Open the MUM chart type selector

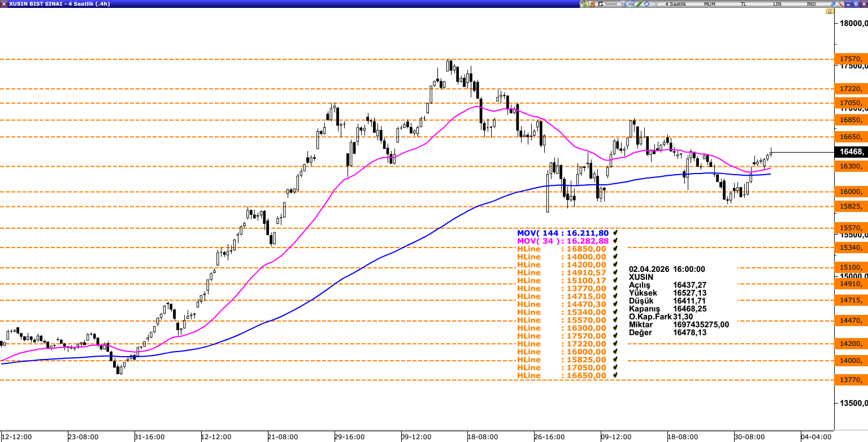(x=710, y=4)
